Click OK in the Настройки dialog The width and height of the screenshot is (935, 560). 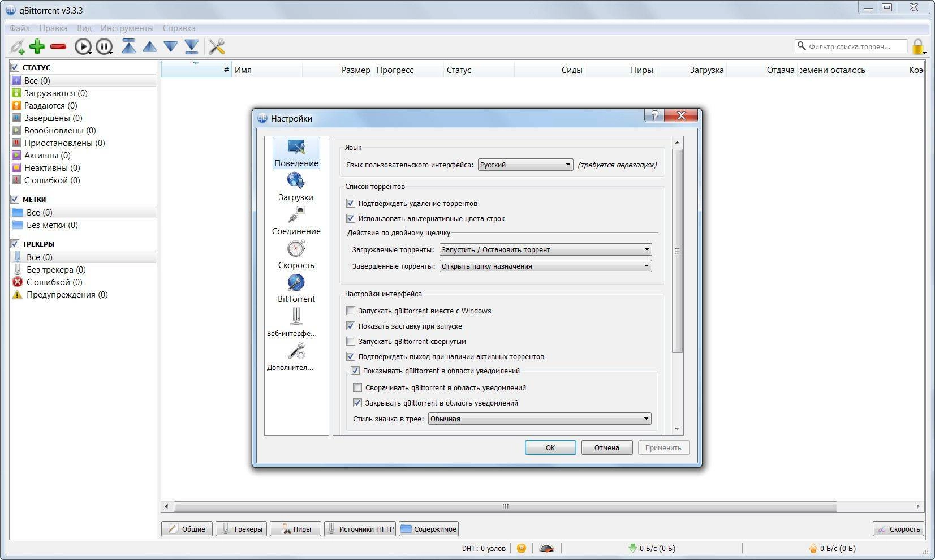click(x=550, y=447)
